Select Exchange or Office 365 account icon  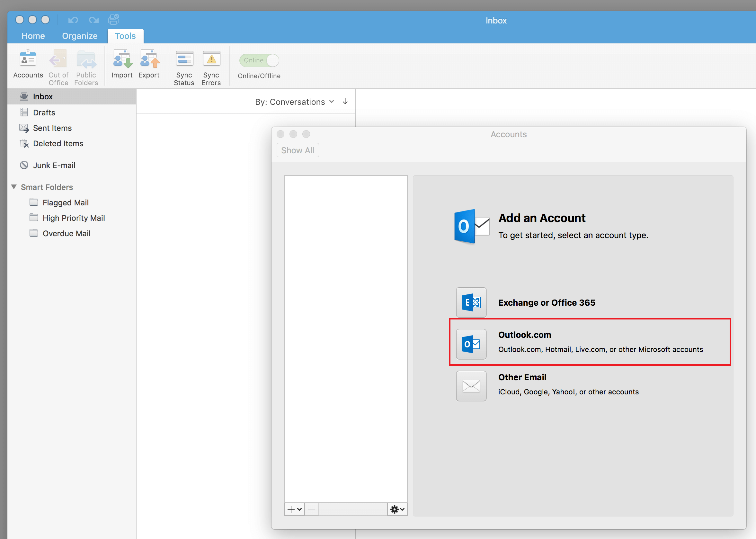click(x=471, y=302)
